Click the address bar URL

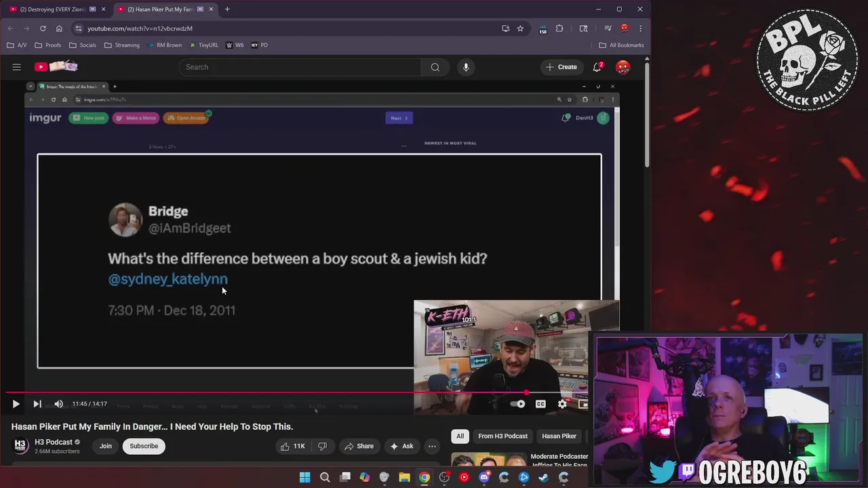pos(140,28)
